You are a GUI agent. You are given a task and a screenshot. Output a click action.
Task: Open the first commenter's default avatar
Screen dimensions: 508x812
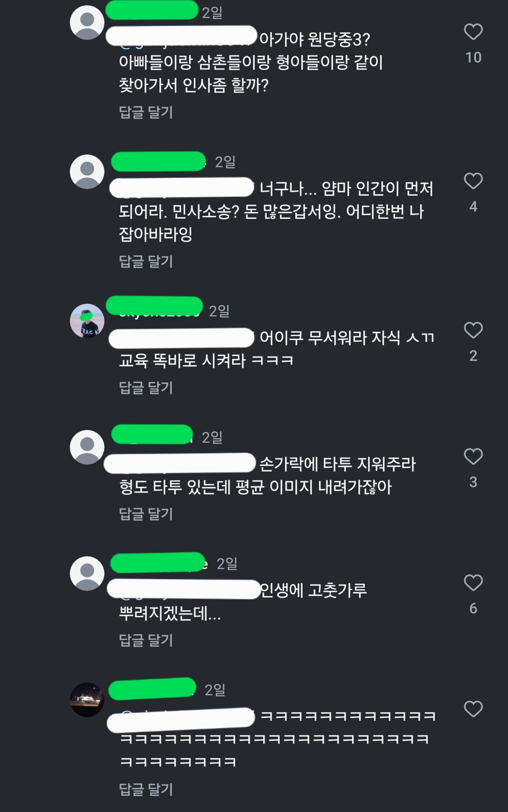pos(87,23)
